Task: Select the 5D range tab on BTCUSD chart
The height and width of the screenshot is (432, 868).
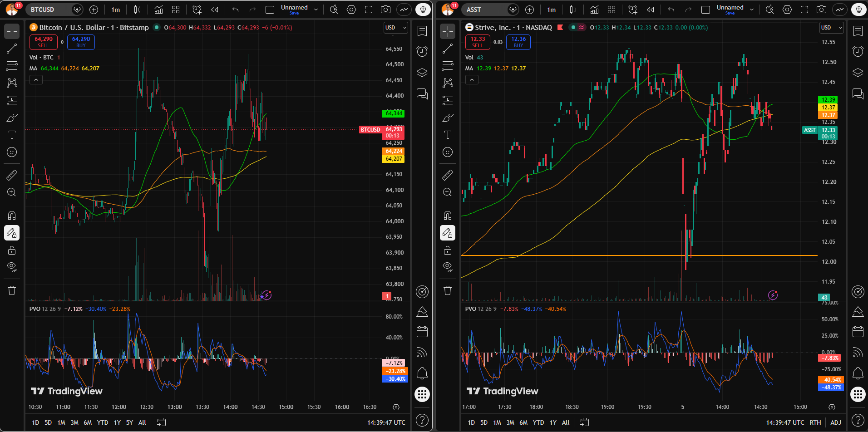Action: [x=48, y=422]
